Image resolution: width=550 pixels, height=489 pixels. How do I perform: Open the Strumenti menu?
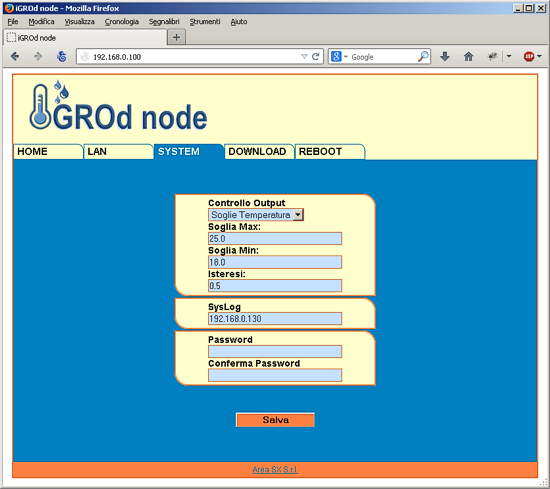pos(205,22)
